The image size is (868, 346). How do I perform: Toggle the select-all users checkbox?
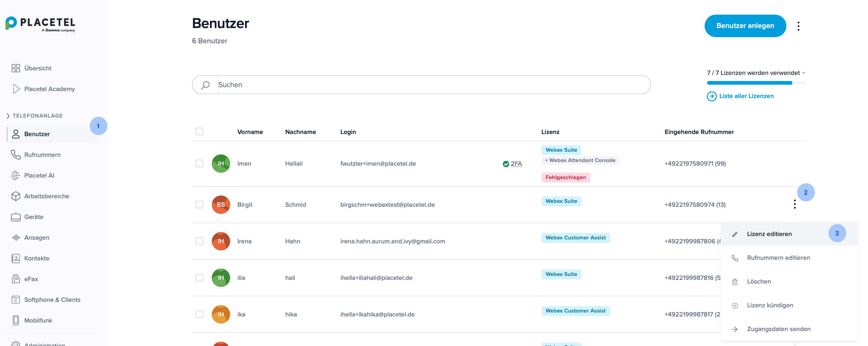200,132
